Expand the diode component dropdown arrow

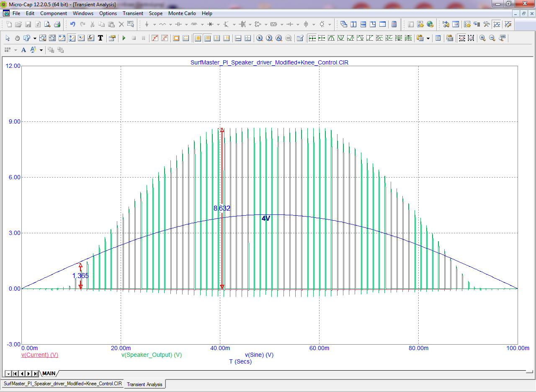[218, 24]
